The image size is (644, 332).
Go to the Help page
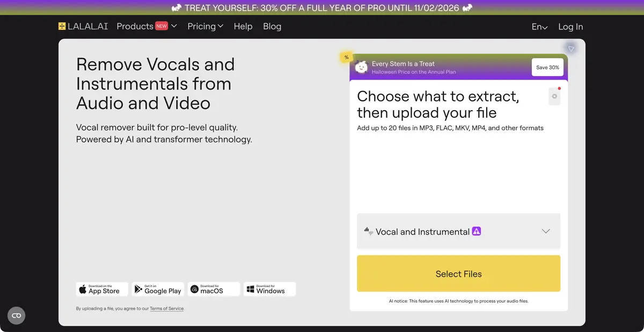click(x=243, y=26)
